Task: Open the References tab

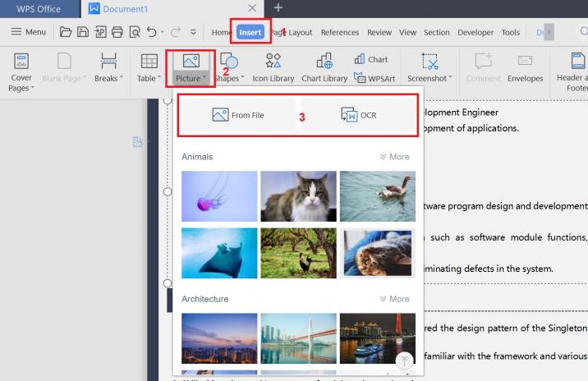Action: [x=340, y=32]
